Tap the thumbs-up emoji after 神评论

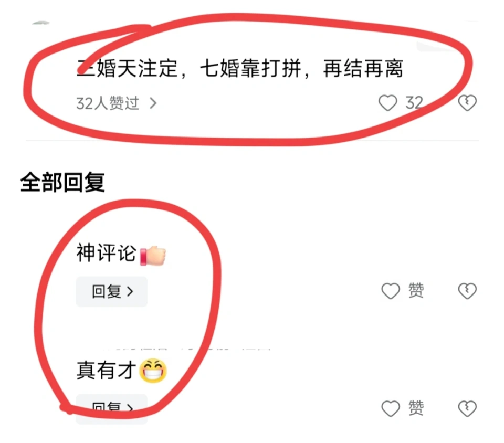pyautogui.click(x=153, y=256)
